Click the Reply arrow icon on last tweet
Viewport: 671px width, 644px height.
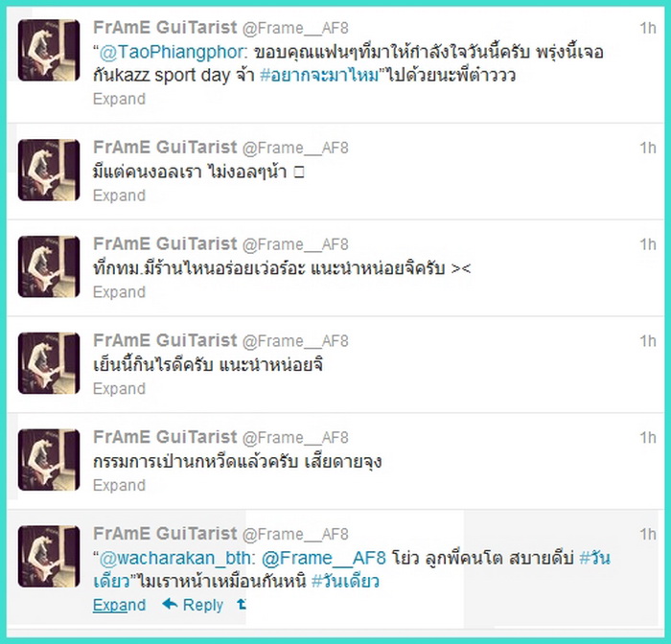tap(170, 604)
